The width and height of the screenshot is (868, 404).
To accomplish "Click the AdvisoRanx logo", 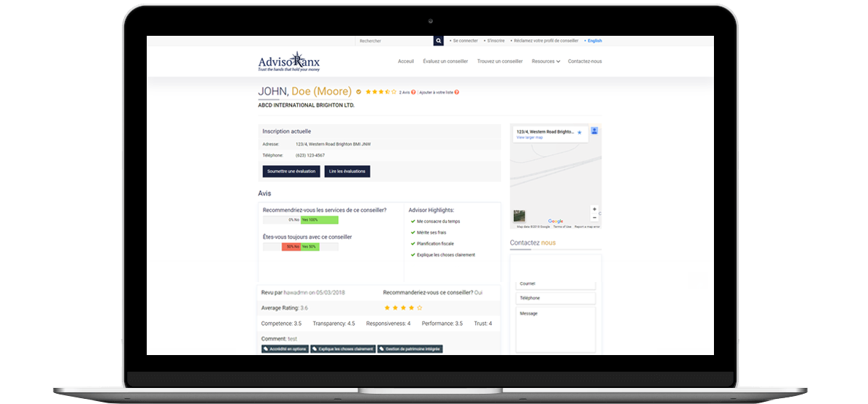I will click(x=289, y=62).
